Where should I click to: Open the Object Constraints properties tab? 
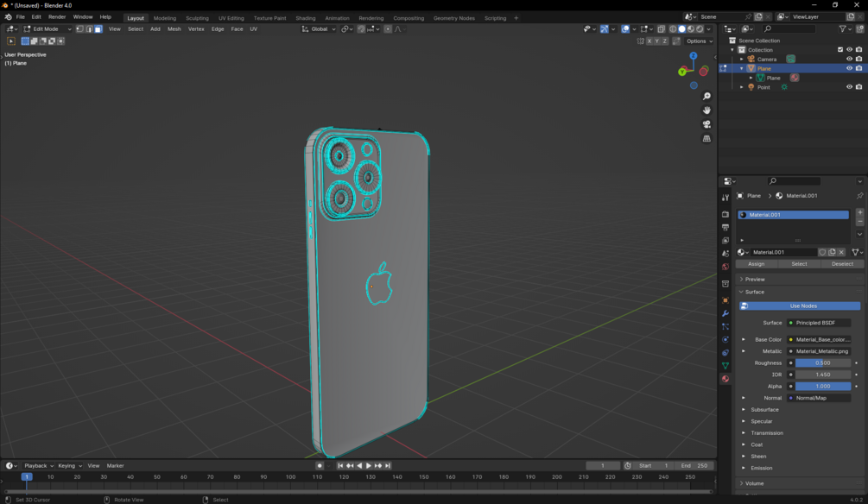click(x=725, y=352)
